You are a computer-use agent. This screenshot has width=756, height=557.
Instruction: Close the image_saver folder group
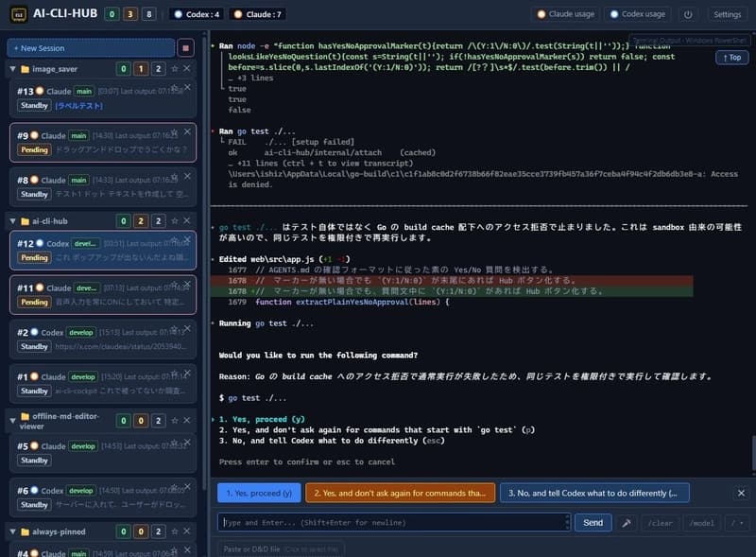click(x=186, y=69)
